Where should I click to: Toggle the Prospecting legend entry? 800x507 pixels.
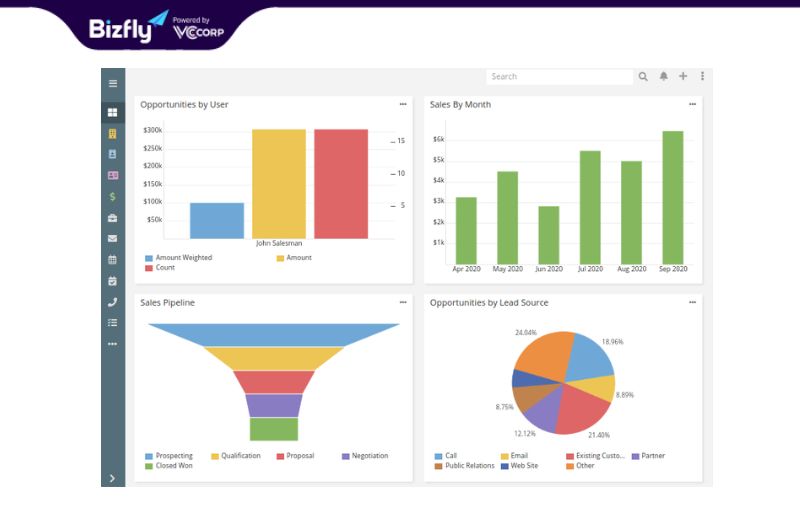[169, 455]
